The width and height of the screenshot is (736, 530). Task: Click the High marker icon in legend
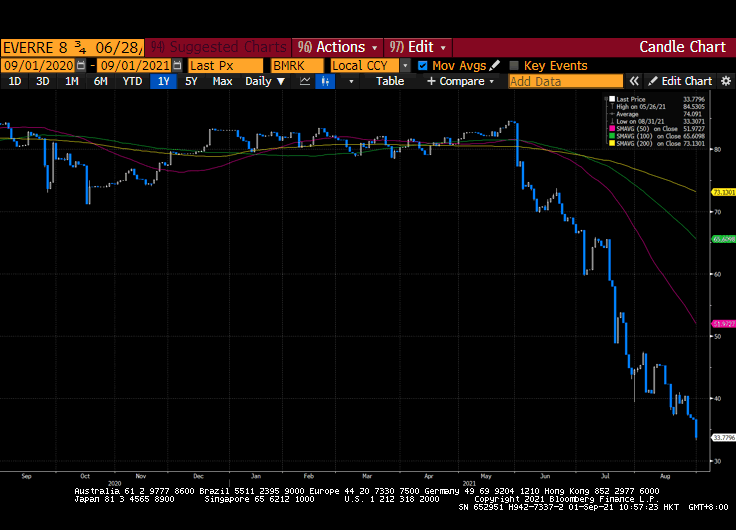612,107
